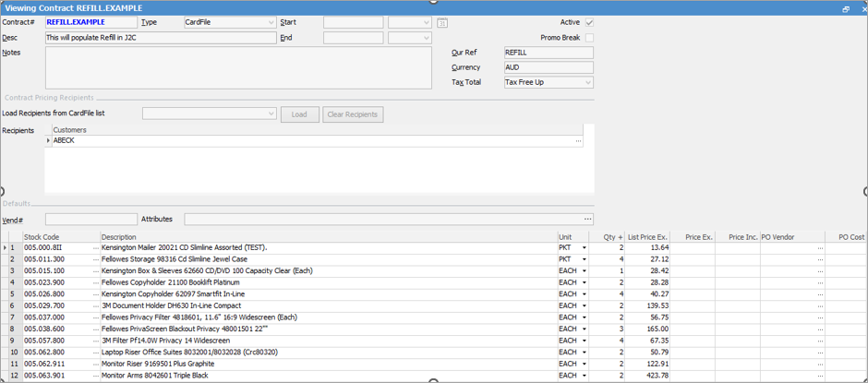The width and height of the screenshot is (868, 383).
Task: Expand Load Recipients from CardFile list dropdown
Action: [271, 114]
